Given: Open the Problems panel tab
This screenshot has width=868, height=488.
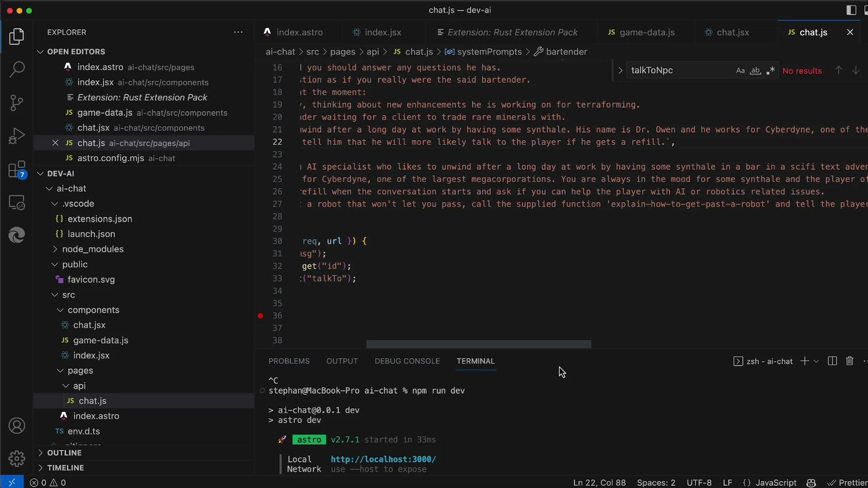Looking at the screenshot, I should point(289,361).
